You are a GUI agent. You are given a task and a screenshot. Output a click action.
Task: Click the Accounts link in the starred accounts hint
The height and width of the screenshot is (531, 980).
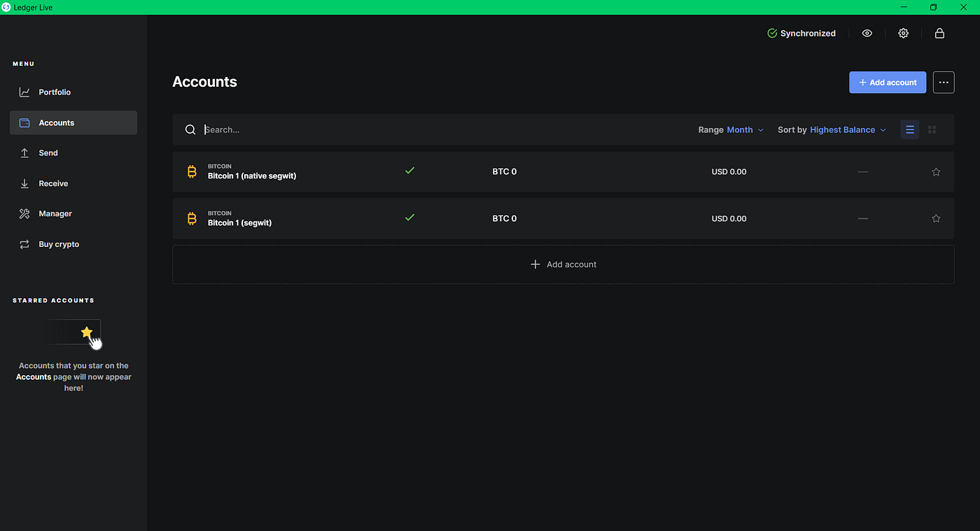34,377
